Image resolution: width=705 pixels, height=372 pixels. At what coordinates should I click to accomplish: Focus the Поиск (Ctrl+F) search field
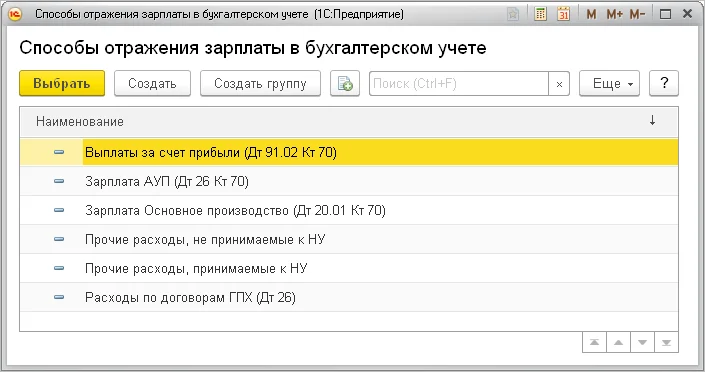tap(459, 83)
